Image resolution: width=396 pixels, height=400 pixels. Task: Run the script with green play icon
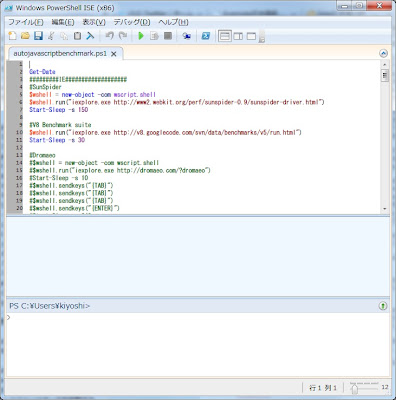(x=141, y=36)
